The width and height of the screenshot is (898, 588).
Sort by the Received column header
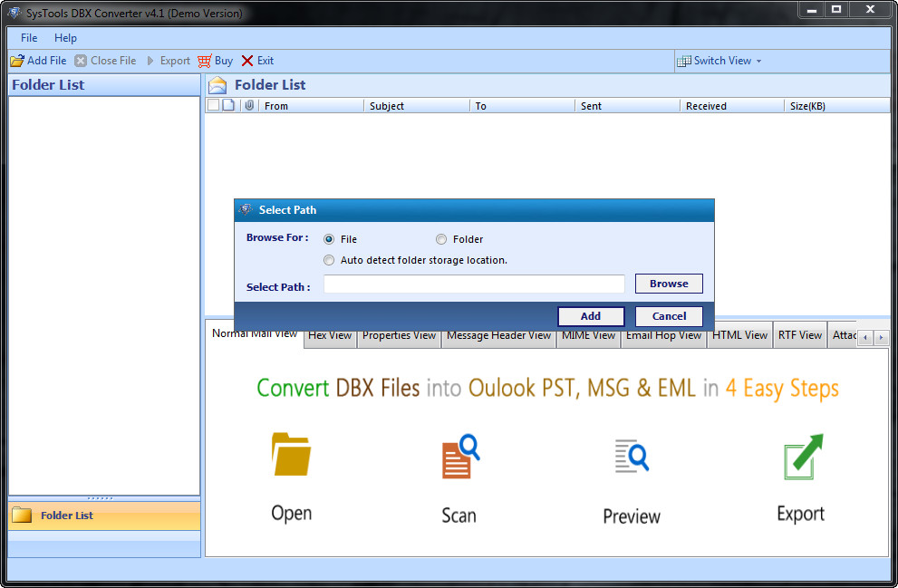click(731, 106)
